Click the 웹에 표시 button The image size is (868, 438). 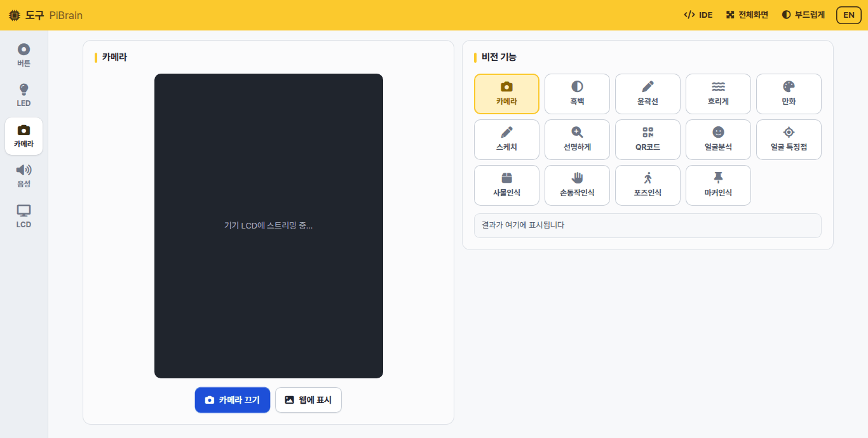click(308, 400)
